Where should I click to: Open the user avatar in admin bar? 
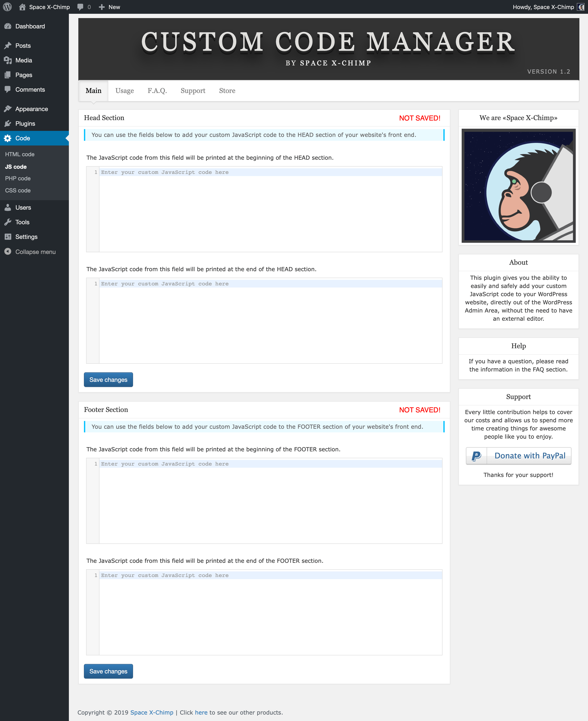click(x=581, y=7)
